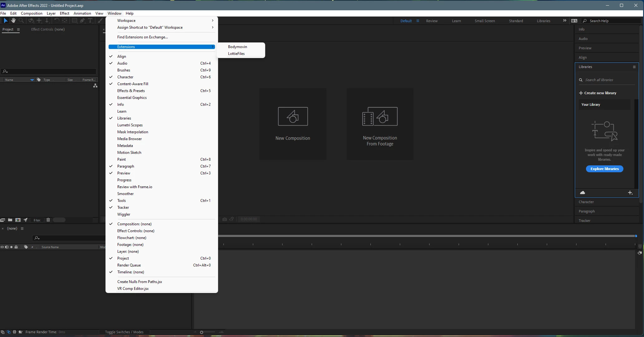Open the Libraries panel hamburger menu
The height and width of the screenshot is (337, 644).
[634, 67]
